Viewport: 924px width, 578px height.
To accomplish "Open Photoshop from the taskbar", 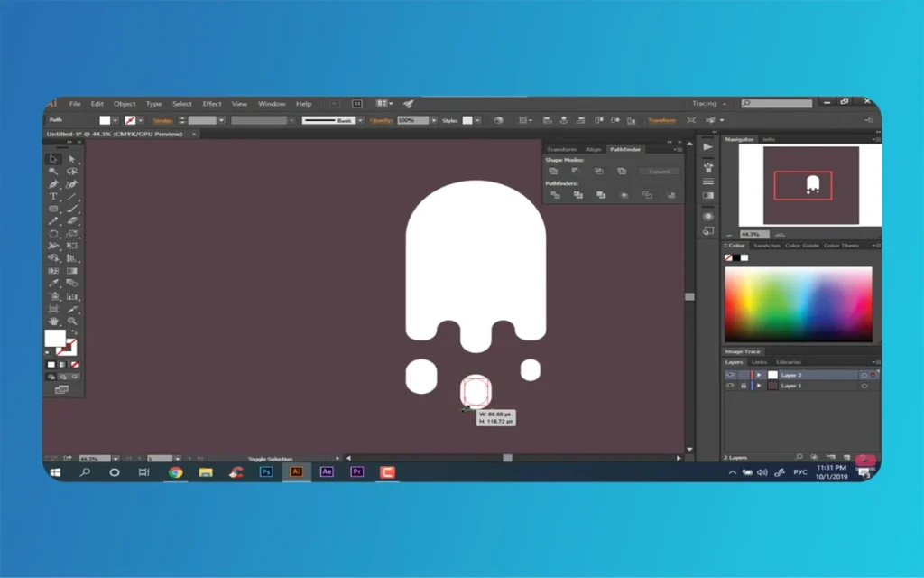I will point(266,471).
